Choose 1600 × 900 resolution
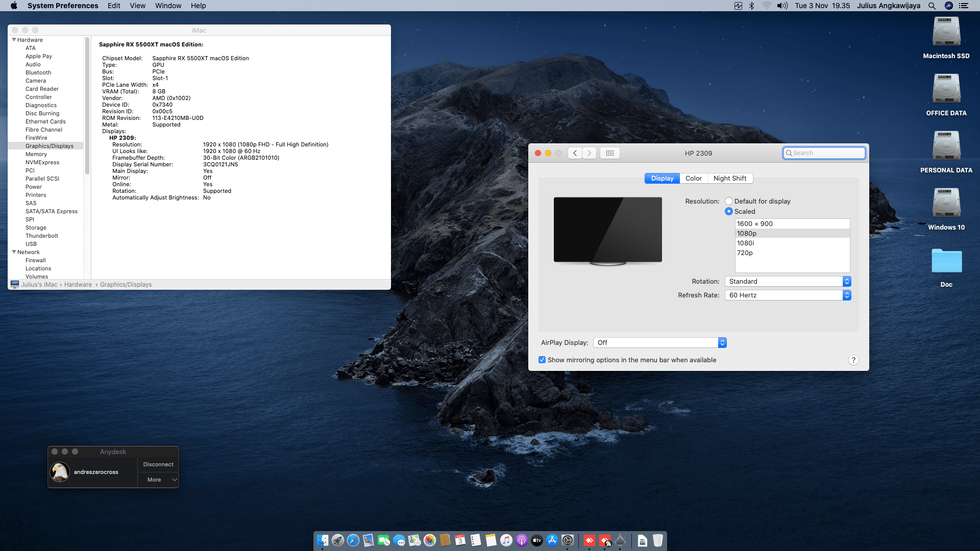 coord(792,223)
